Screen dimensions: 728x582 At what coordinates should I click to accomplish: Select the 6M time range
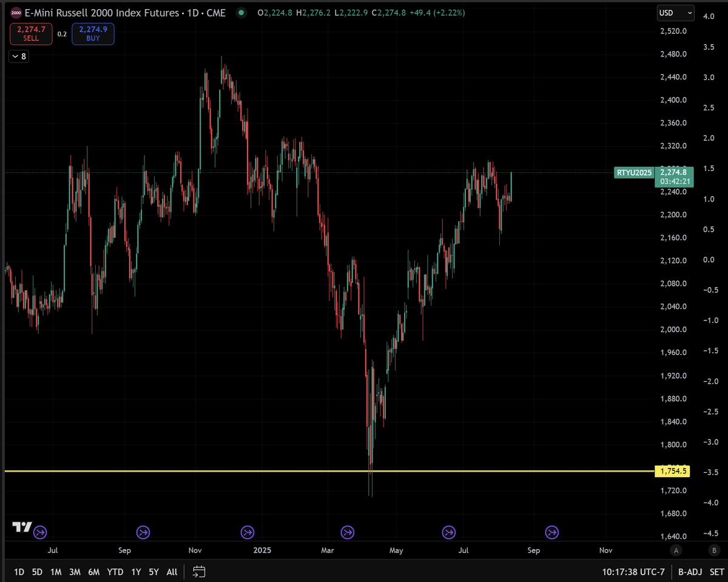(x=94, y=572)
